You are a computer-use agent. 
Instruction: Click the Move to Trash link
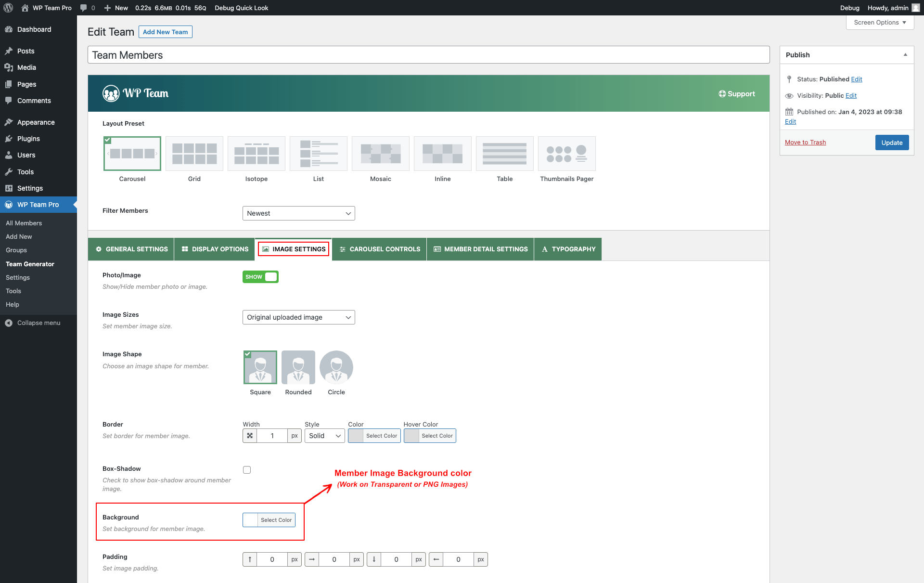[x=805, y=142]
